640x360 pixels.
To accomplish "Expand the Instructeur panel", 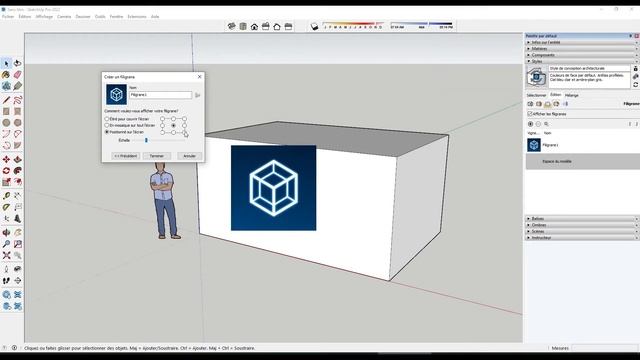I will click(x=582, y=238).
